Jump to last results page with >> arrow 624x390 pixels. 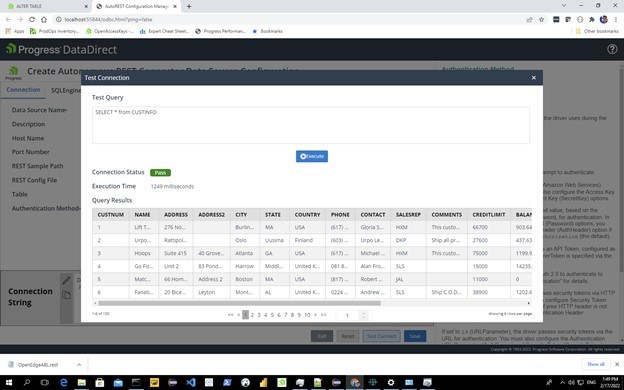tap(324, 315)
